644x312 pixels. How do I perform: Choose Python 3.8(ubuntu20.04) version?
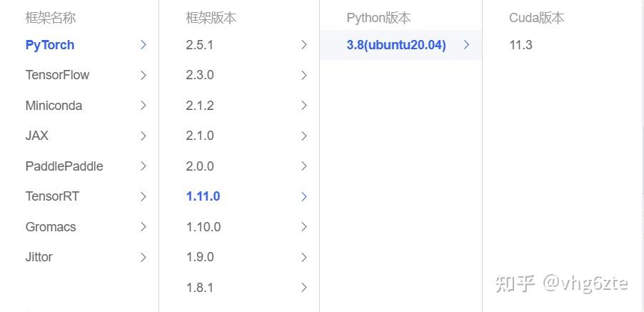point(396,45)
